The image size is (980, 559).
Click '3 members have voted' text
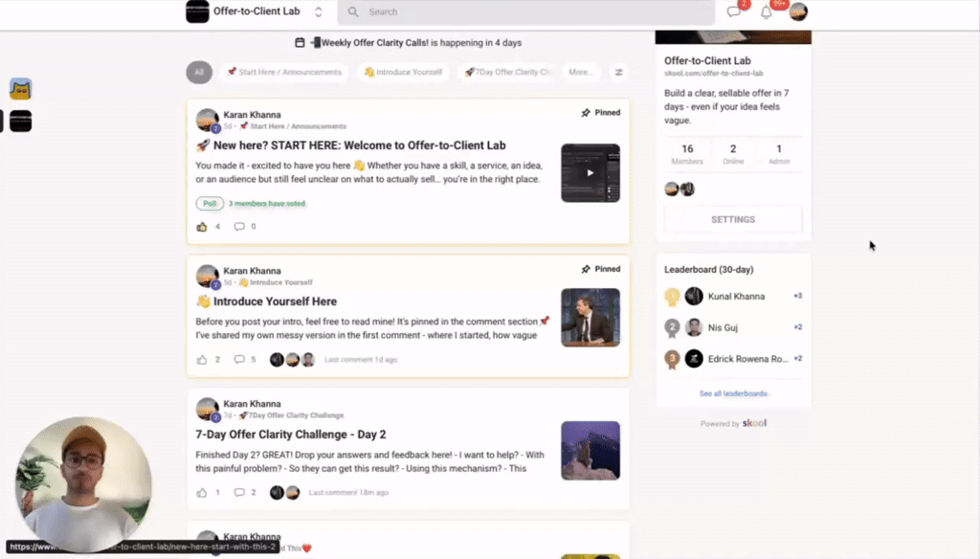pyautogui.click(x=267, y=203)
